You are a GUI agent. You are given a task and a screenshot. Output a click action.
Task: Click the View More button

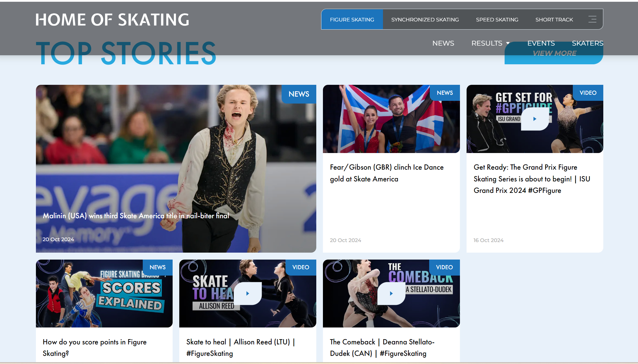[x=554, y=53]
